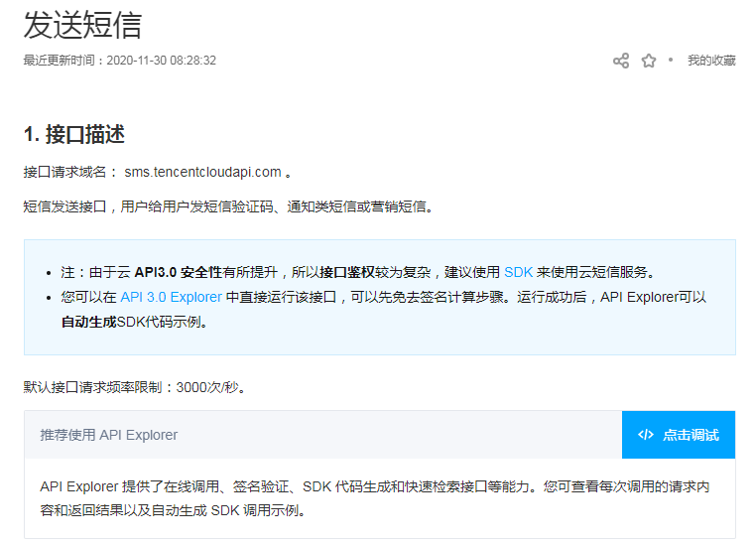Screen dimensions: 756x544
Task: Click the 1. 接口描述 heading
Action: 74,134
